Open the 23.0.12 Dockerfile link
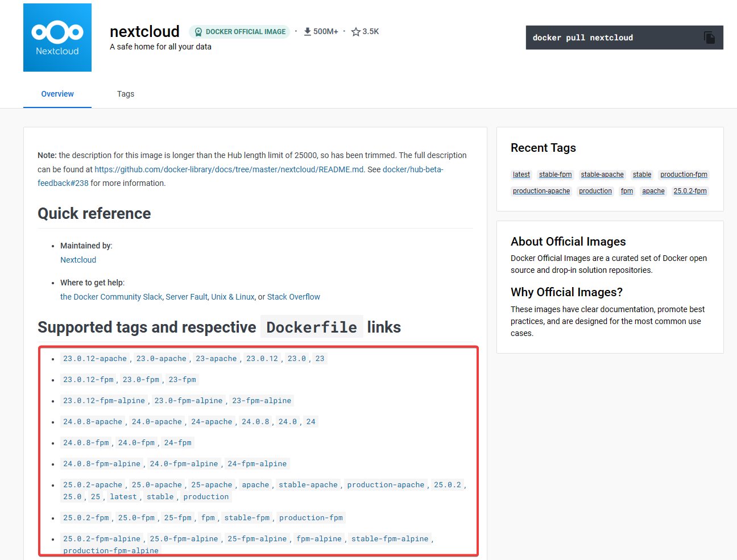Image resolution: width=737 pixels, height=560 pixels. [262, 359]
